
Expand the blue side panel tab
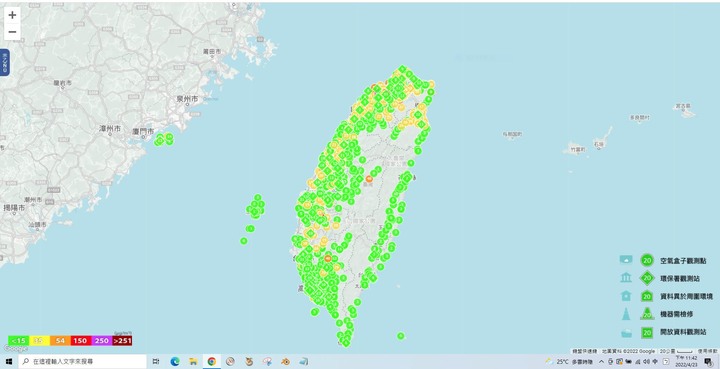pyautogui.click(x=4, y=62)
